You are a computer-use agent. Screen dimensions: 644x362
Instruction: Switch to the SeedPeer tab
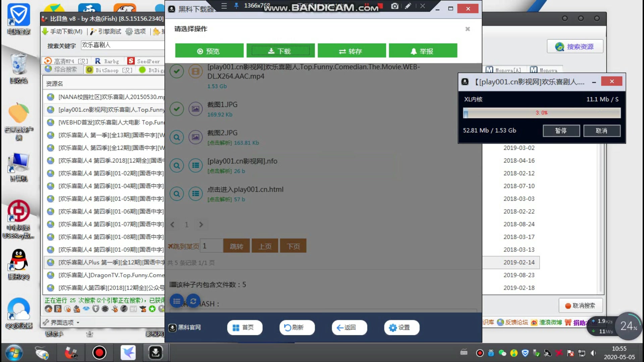tap(144, 61)
